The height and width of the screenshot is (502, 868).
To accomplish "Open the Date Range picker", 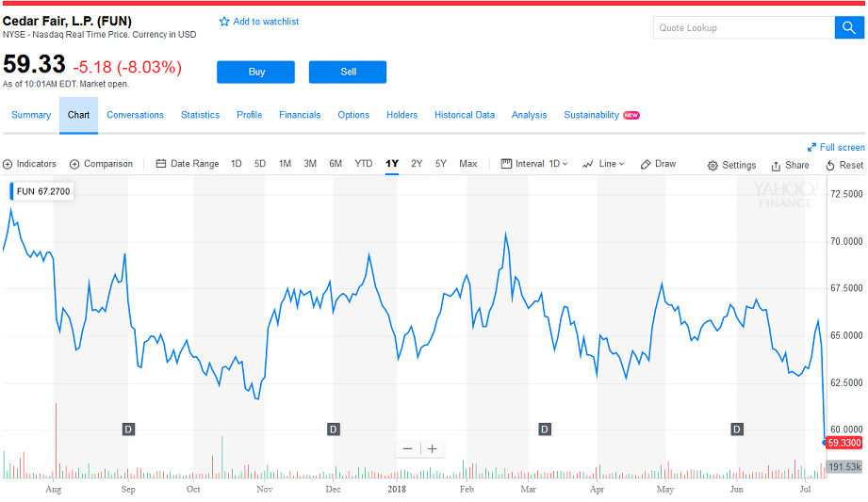I will [x=188, y=164].
